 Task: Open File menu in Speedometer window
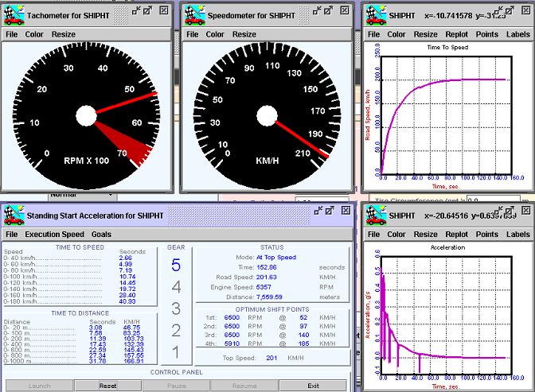point(193,34)
